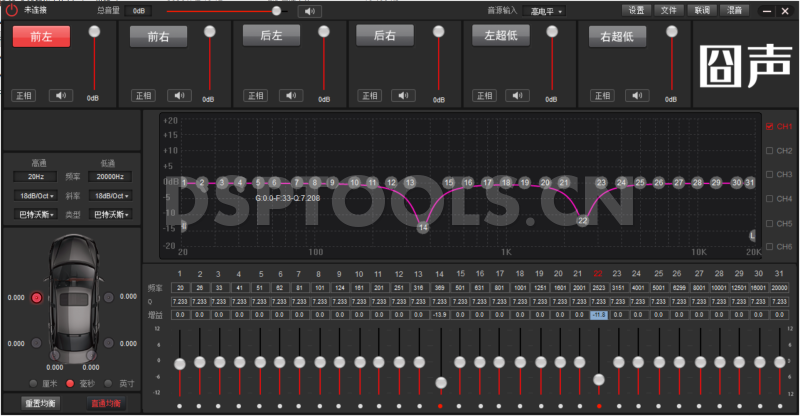Enable the CH2 curve checkbox
The width and height of the screenshot is (800, 416).
pos(769,151)
